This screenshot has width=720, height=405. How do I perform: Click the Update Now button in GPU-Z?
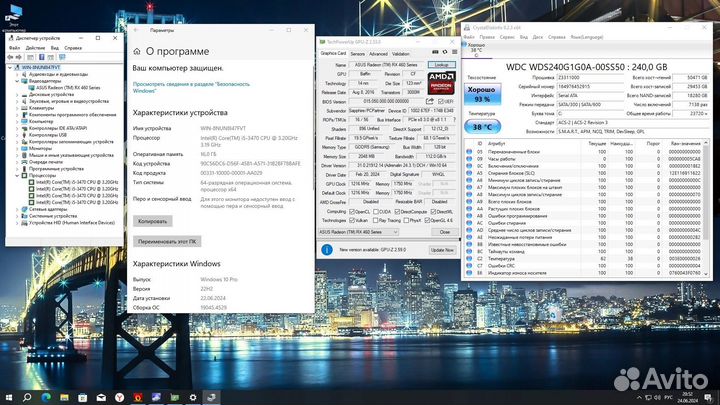pyautogui.click(x=442, y=250)
